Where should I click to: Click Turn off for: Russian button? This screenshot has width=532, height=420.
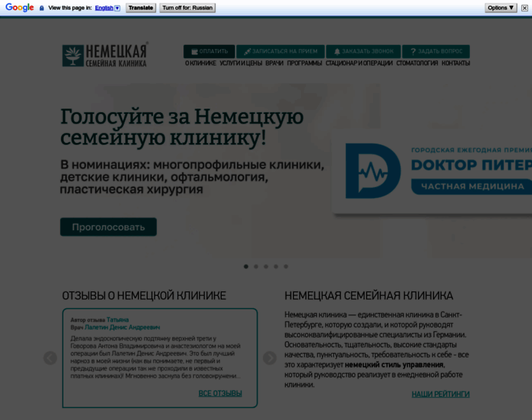188,8
